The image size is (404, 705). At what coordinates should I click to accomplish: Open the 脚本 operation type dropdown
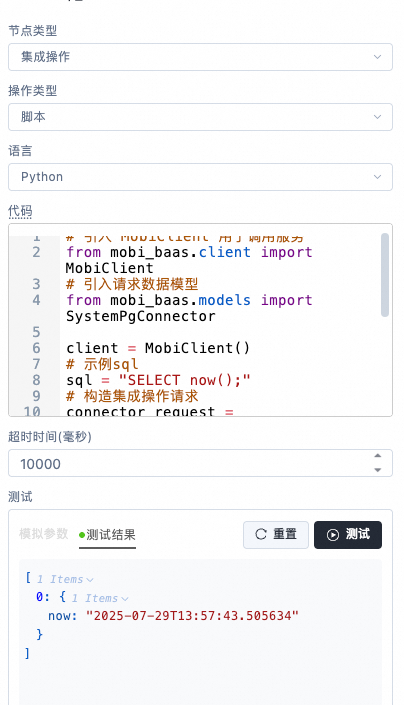(200, 117)
